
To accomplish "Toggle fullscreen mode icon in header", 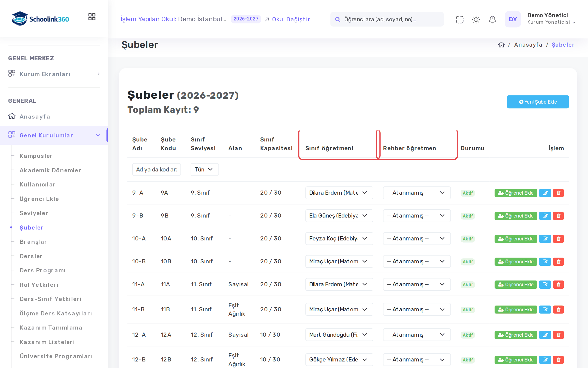I will (x=460, y=19).
